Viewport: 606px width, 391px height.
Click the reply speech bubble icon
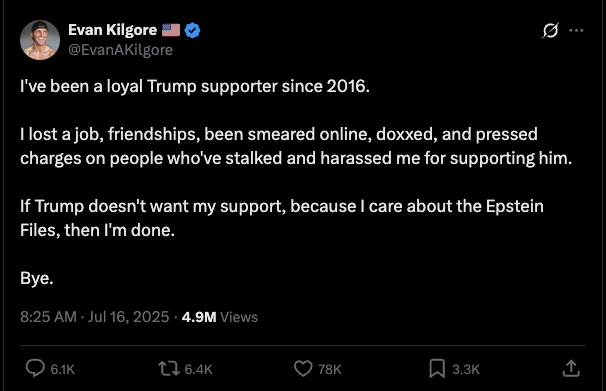35,368
